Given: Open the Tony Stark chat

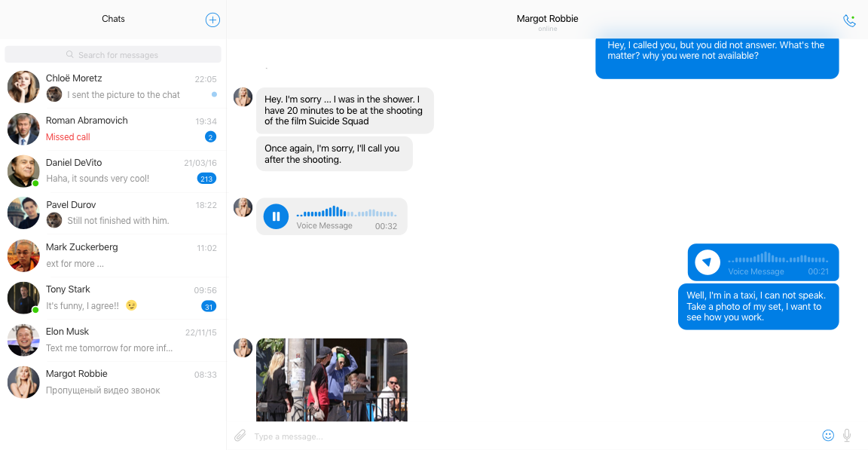Looking at the screenshot, I should [113, 298].
